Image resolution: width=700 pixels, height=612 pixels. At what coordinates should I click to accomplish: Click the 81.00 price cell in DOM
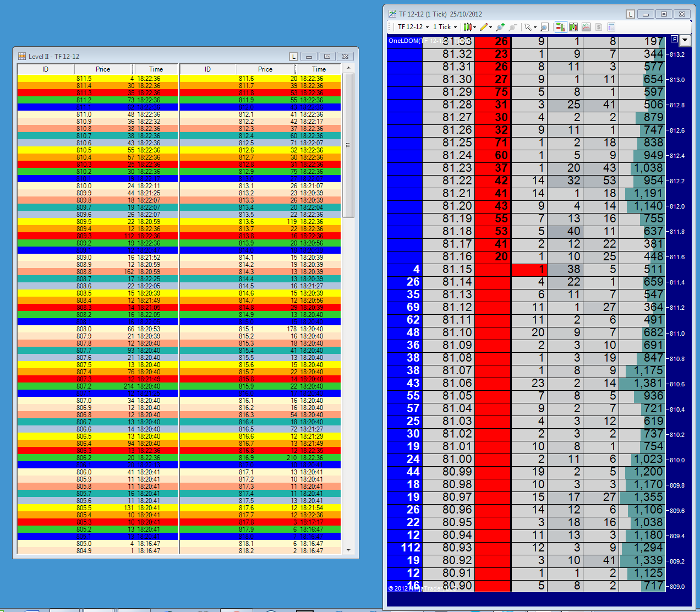pyautogui.click(x=449, y=460)
